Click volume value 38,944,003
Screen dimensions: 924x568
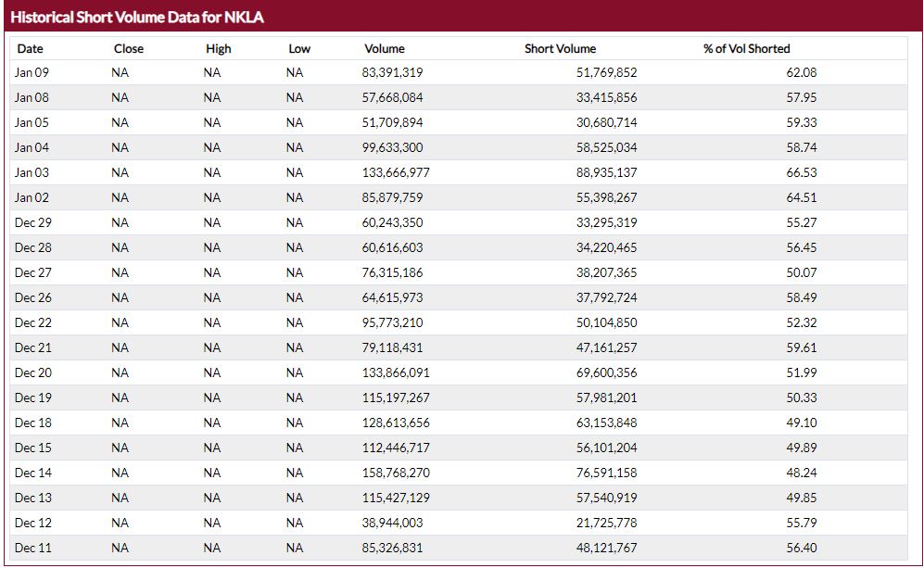coord(392,524)
